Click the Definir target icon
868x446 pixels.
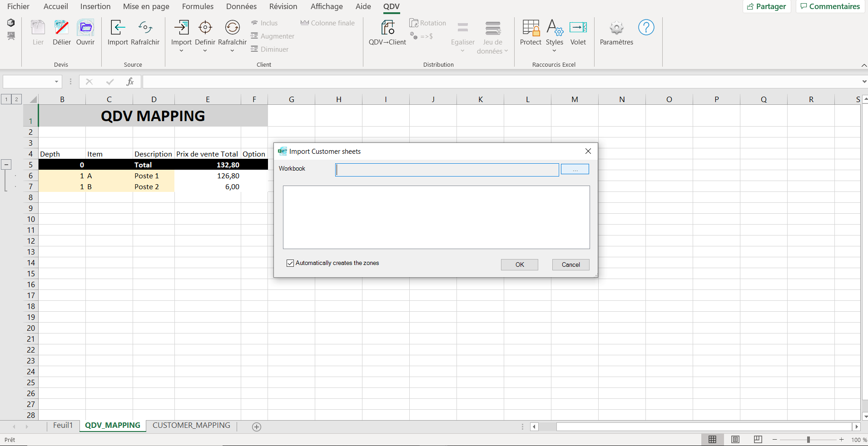pyautogui.click(x=205, y=28)
